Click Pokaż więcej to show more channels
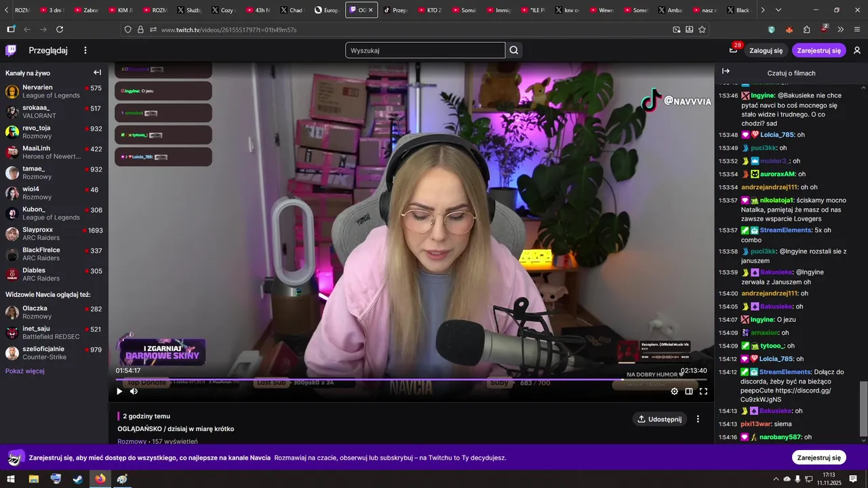The image size is (868, 488). 25,371
